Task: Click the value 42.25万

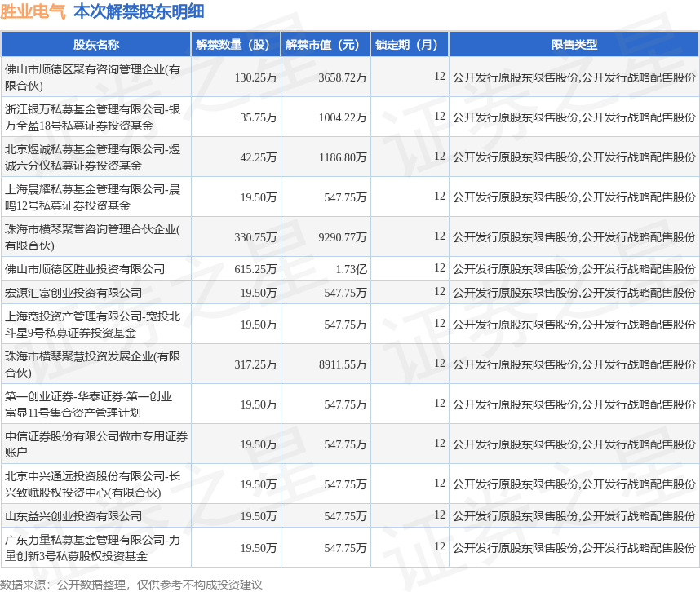Action: click(x=259, y=157)
